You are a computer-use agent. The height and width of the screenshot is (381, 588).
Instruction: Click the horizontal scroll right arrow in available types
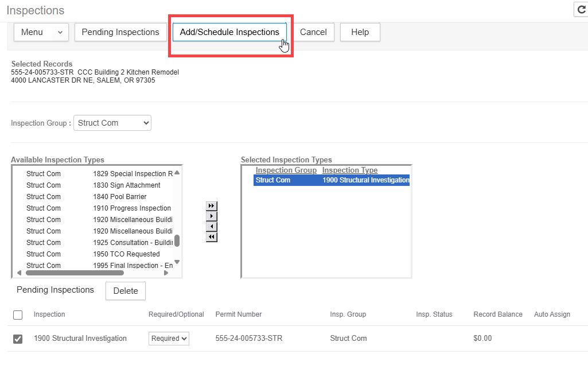click(166, 273)
